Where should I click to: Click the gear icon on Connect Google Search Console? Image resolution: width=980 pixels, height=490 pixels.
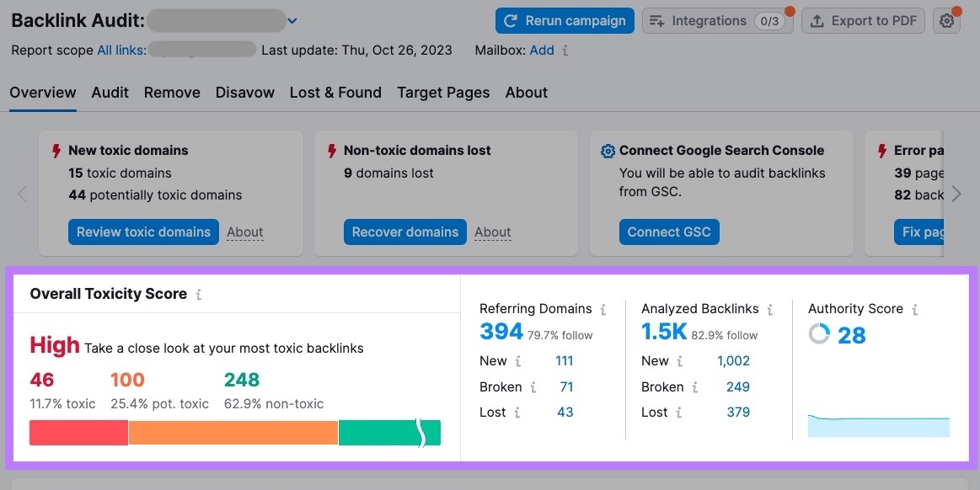608,150
